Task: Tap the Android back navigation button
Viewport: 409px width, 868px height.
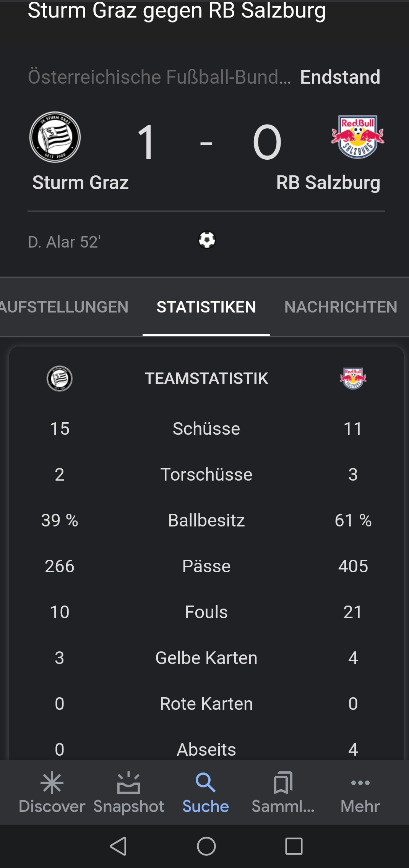Action: [x=118, y=846]
